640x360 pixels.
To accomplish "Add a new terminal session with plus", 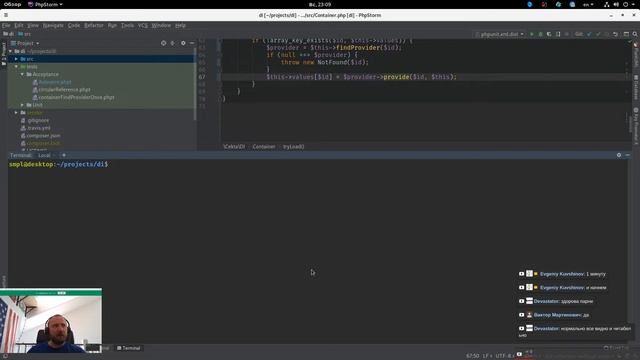I will [x=64, y=155].
